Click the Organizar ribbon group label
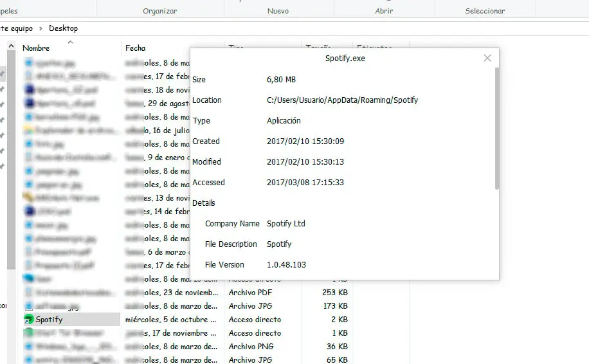This screenshot has width=589, height=364. pyautogui.click(x=159, y=11)
